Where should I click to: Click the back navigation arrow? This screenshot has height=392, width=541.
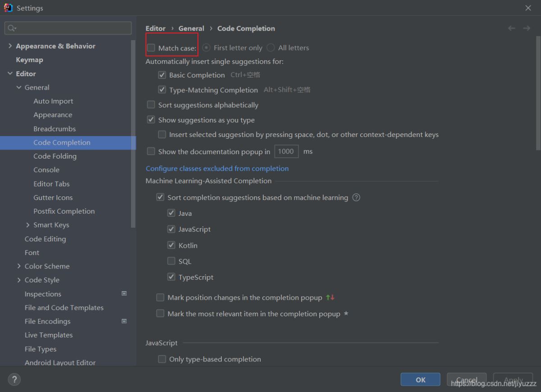(x=512, y=28)
